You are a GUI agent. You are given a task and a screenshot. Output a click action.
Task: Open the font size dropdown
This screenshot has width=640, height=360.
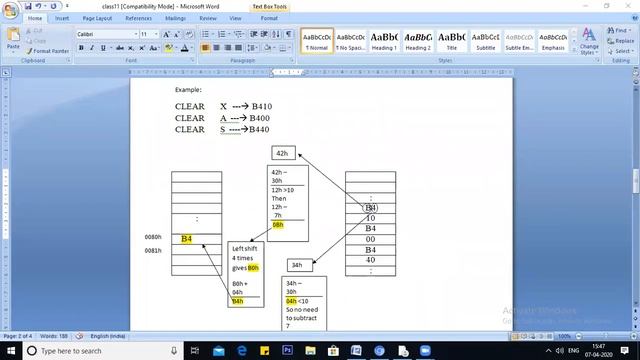pyautogui.click(x=156, y=34)
